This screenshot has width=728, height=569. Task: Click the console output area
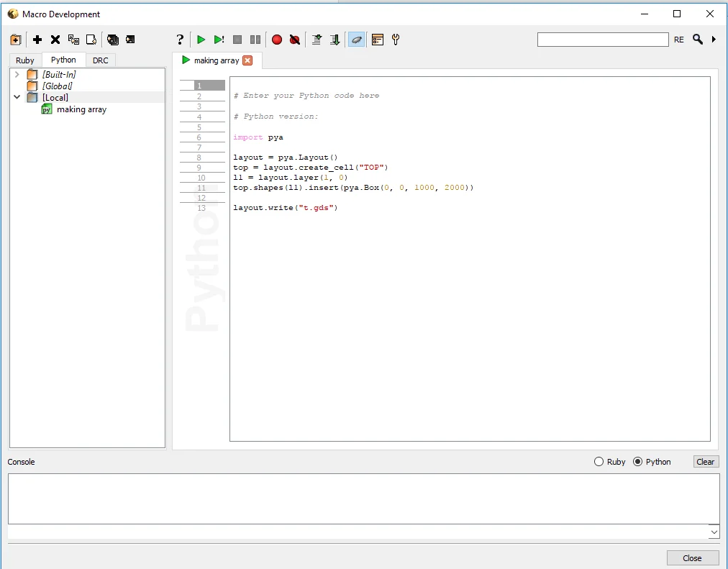363,499
